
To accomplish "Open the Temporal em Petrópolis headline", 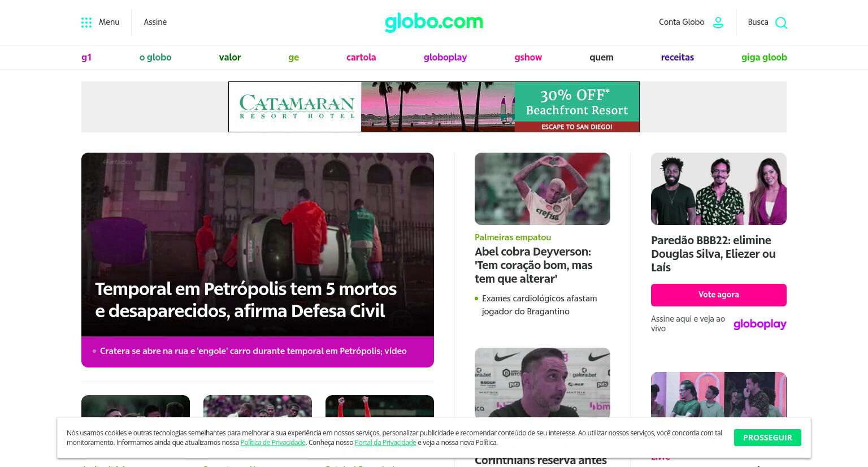I will point(246,300).
